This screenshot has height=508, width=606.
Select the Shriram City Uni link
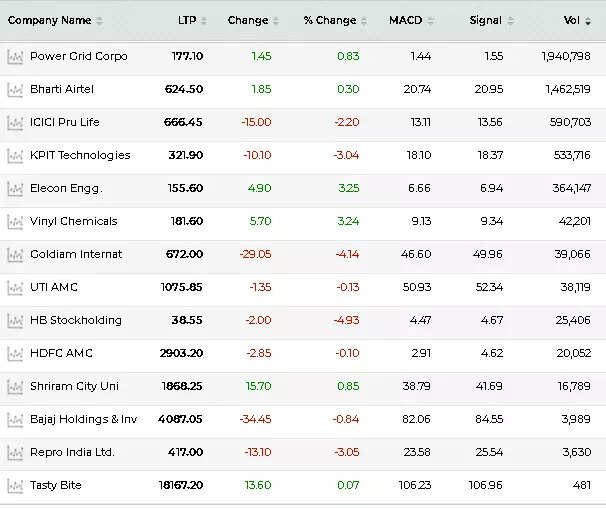click(x=74, y=387)
